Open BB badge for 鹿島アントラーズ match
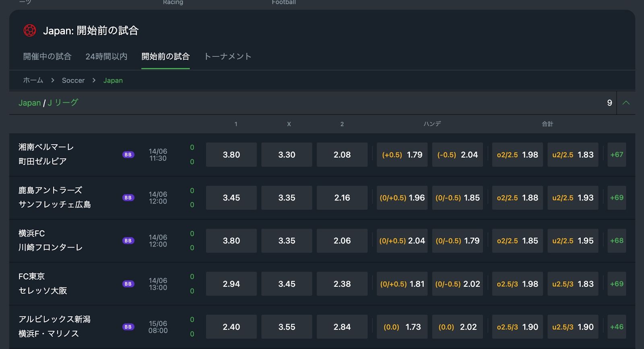Image resolution: width=644 pixels, height=349 pixels. click(128, 198)
